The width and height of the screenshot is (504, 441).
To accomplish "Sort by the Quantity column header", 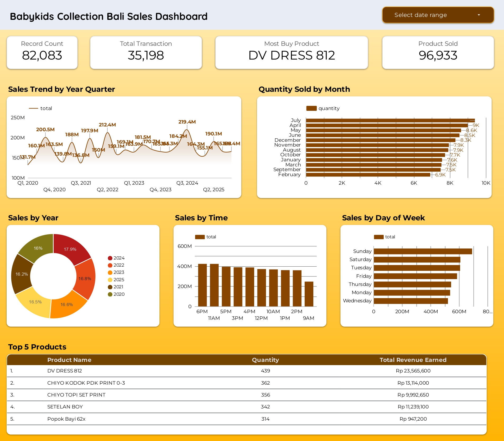I will (265, 360).
